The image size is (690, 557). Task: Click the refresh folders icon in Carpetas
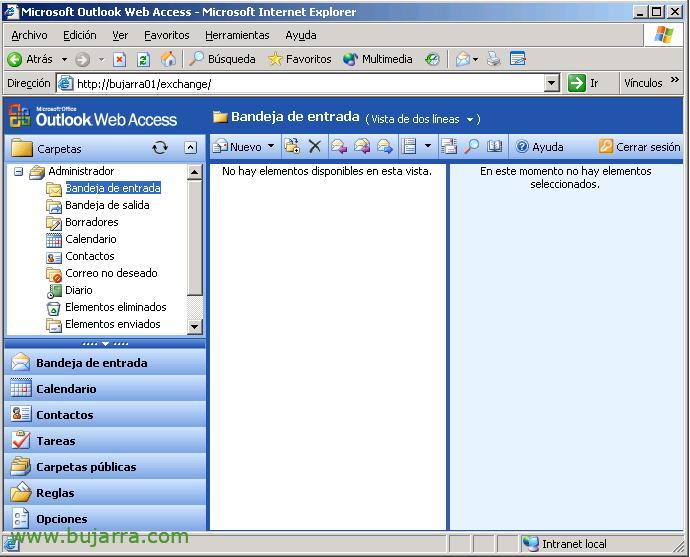(160, 148)
